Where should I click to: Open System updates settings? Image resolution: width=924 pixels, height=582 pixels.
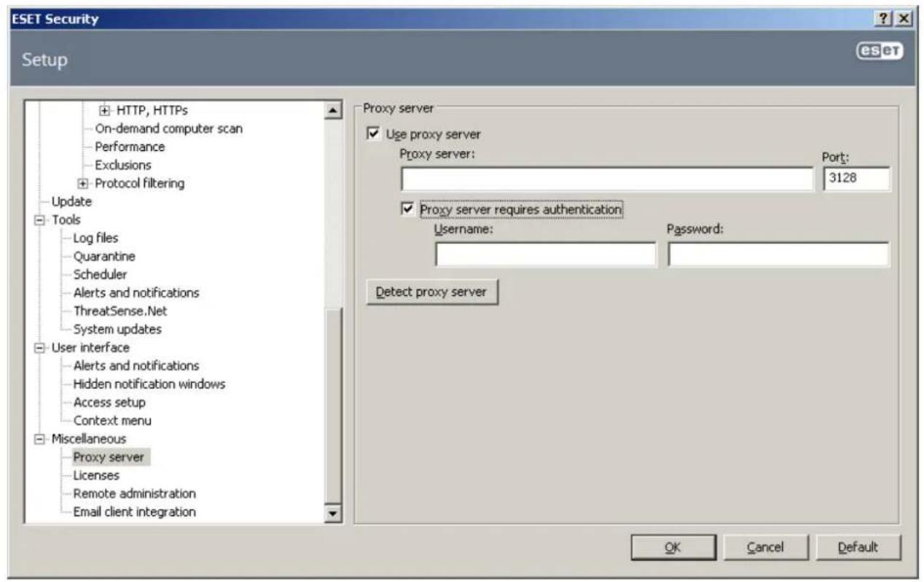(117, 329)
